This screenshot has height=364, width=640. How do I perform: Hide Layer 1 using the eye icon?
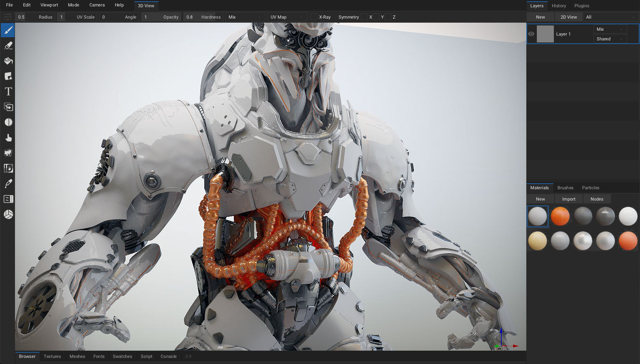(x=531, y=34)
